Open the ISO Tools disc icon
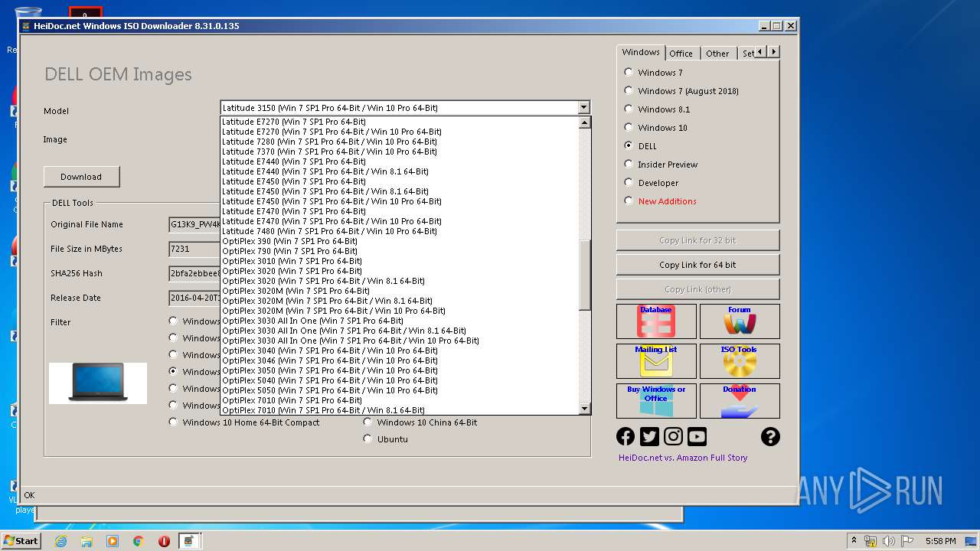This screenshot has width=980, height=551. 740,361
